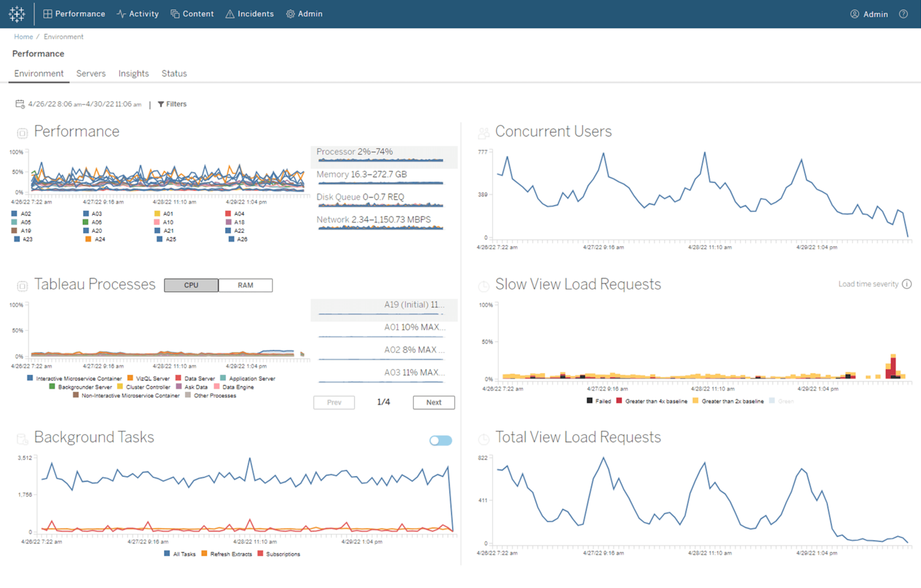Click Next button in Tableau Processes

coord(432,402)
